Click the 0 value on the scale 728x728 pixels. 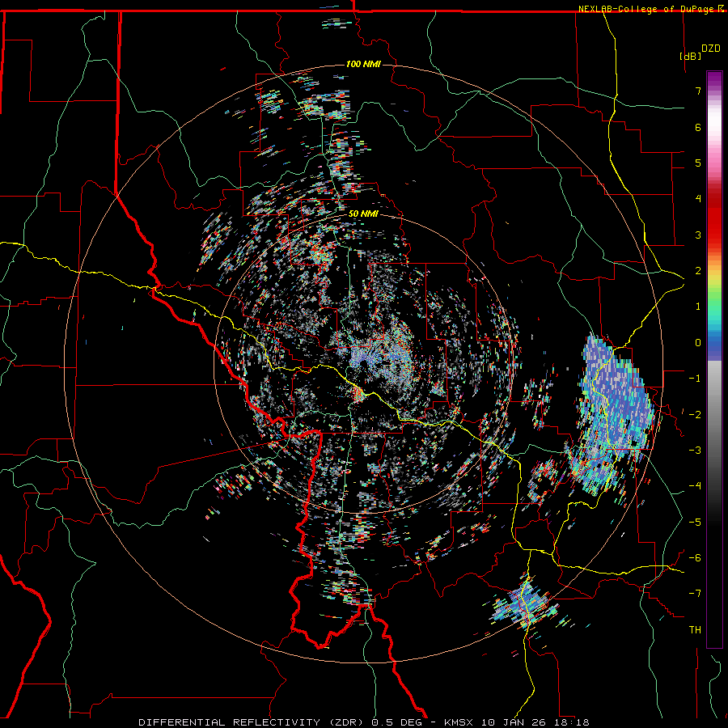click(x=698, y=343)
